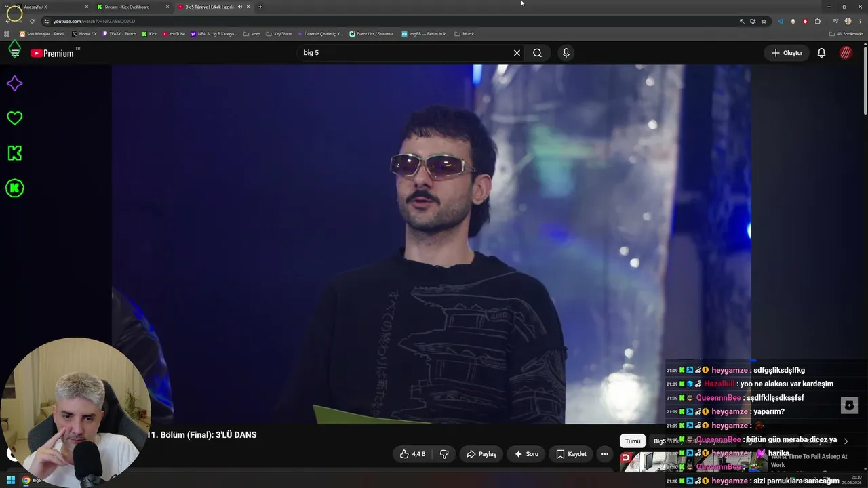This screenshot has width=868, height=488.
Task: Start voice search with the microphone
Action: 566,53
